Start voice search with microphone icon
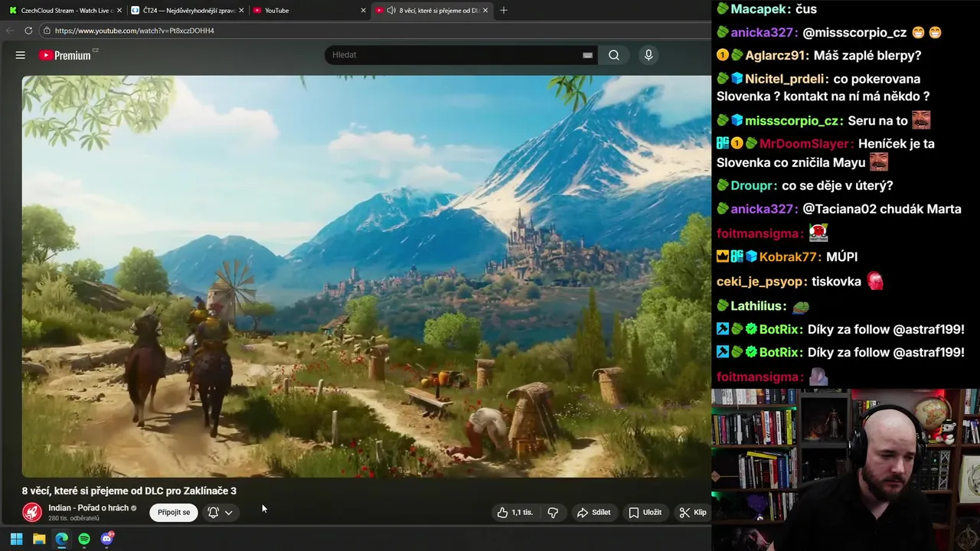Image resolution: width=980 pixels, height=551 pixels. (x=648, y=55)
